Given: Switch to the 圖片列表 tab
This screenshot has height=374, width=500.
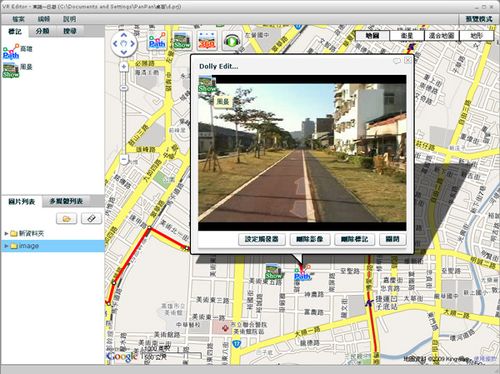Looking at the screenshot, I should [x=21, y=202].
